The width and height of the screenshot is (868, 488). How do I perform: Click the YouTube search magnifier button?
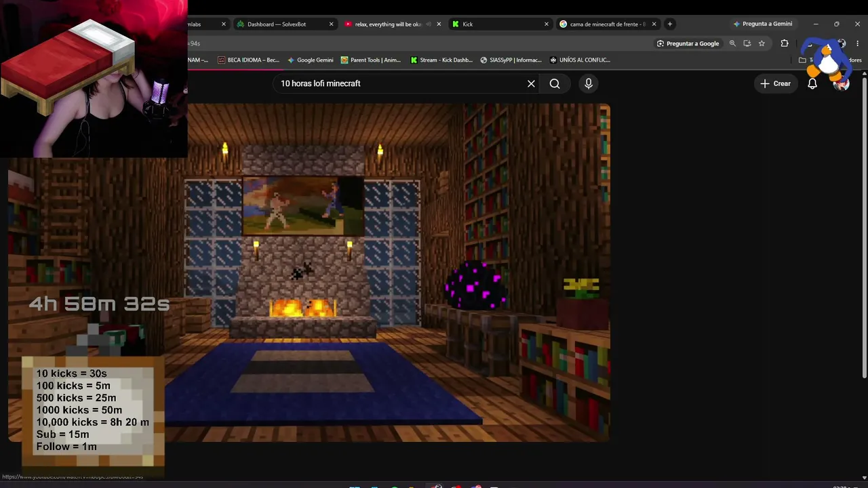click(555, 83)
